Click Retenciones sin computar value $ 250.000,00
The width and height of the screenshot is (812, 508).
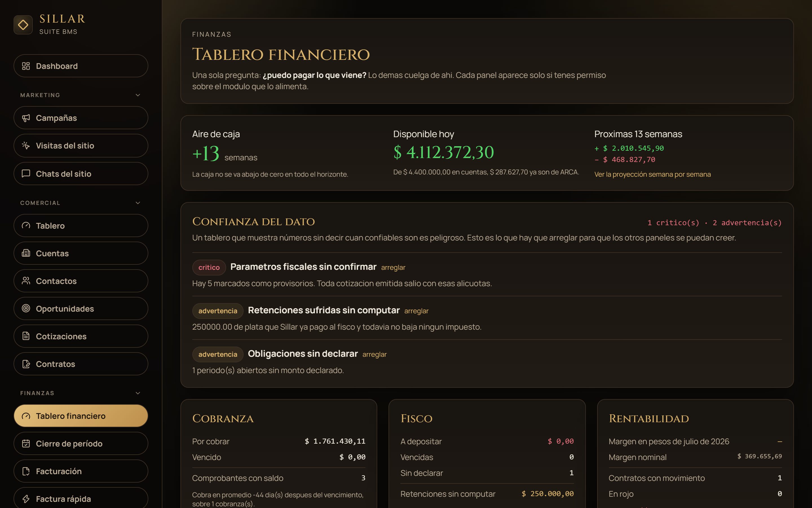pyautogui.click(x=548, y=494)
